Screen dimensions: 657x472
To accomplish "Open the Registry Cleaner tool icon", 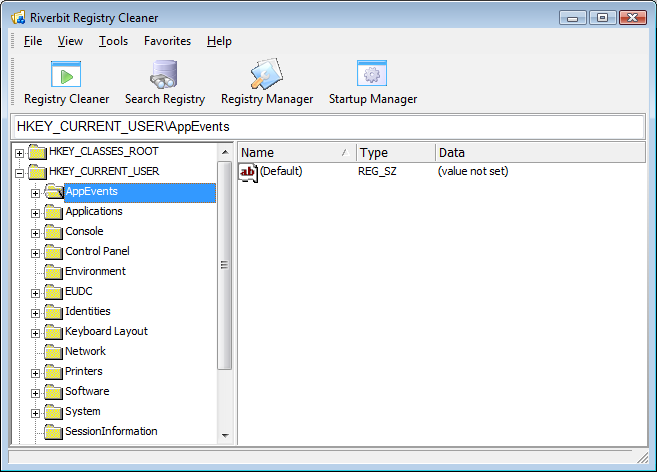I will (x=66, y=74).
